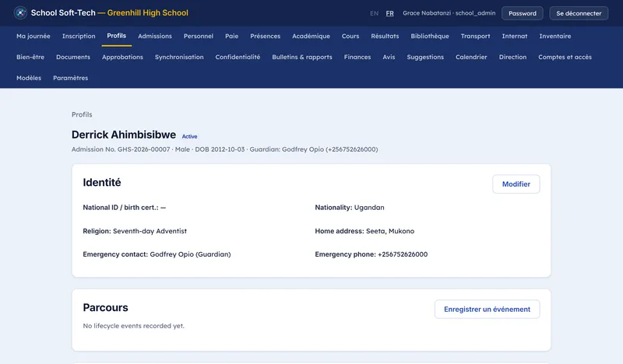
Task: Select Bibliothèque in navigation
Action: click(430, 36)
